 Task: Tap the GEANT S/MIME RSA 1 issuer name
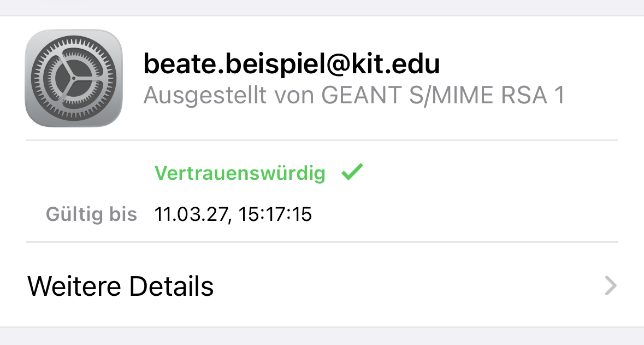click(442, 96)
